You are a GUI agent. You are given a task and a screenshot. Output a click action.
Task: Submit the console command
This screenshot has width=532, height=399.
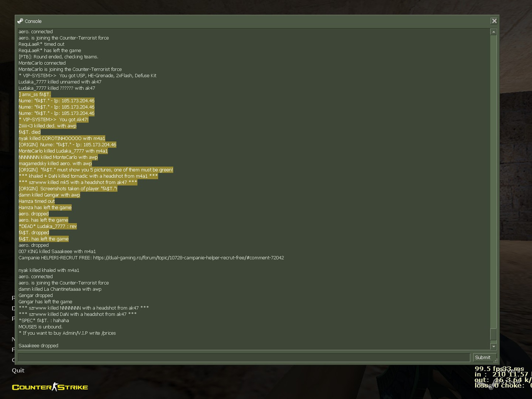[483, 357]
